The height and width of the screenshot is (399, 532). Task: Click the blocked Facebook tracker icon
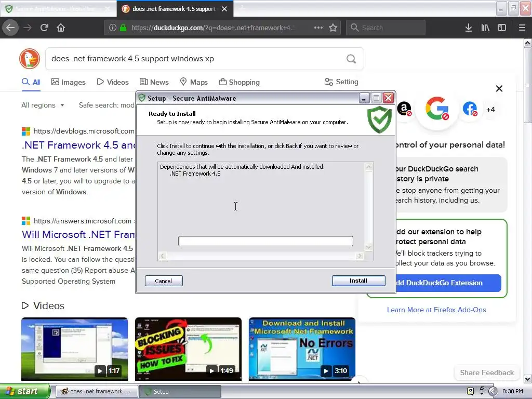(x=470, y=109)
